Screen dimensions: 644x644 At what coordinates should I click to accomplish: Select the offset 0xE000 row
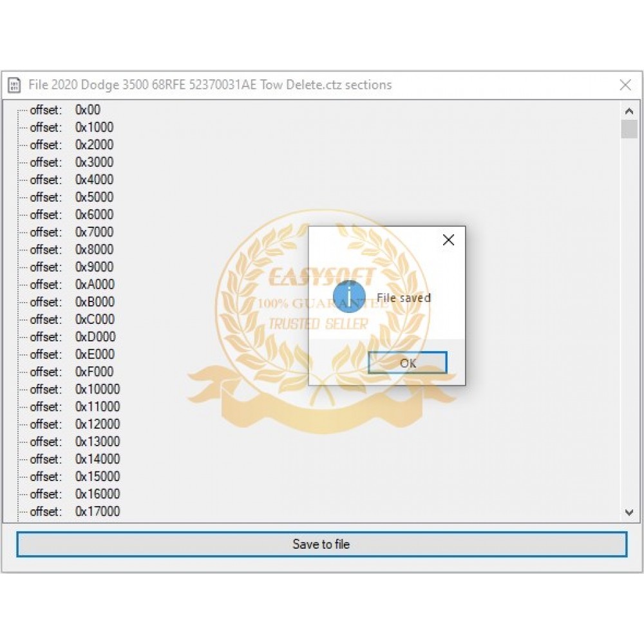pyautogui.click(x=72, y=354)
